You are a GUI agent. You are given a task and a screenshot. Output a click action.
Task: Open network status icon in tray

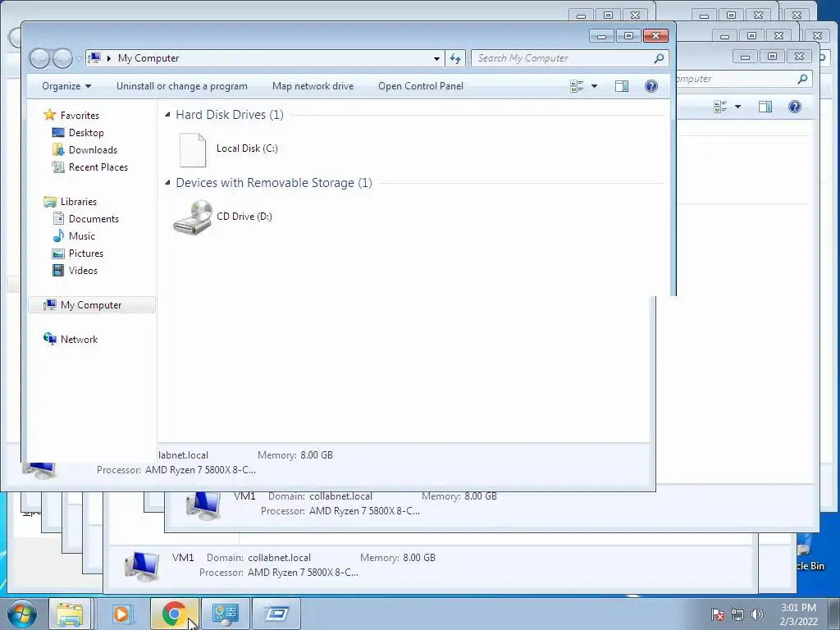point(737,614)
